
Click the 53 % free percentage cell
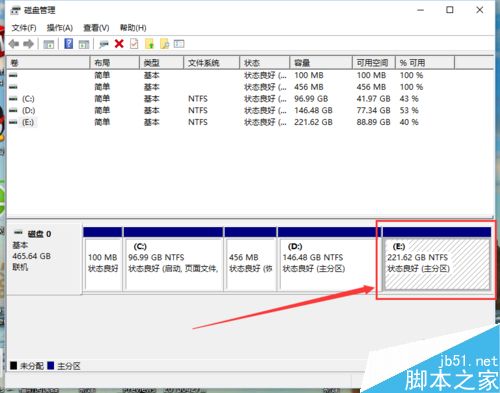coord(409,110)
